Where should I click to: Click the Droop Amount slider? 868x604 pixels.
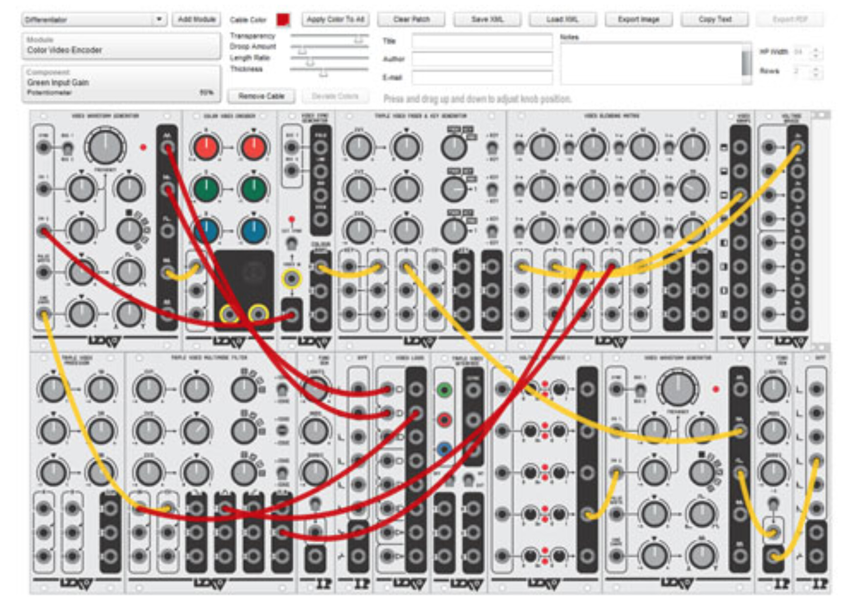point(329,48)
